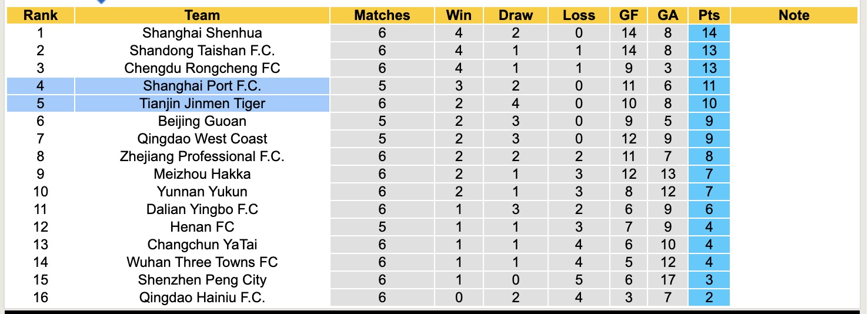Open Beijing Guoan team entry

[x=202, y=121]
